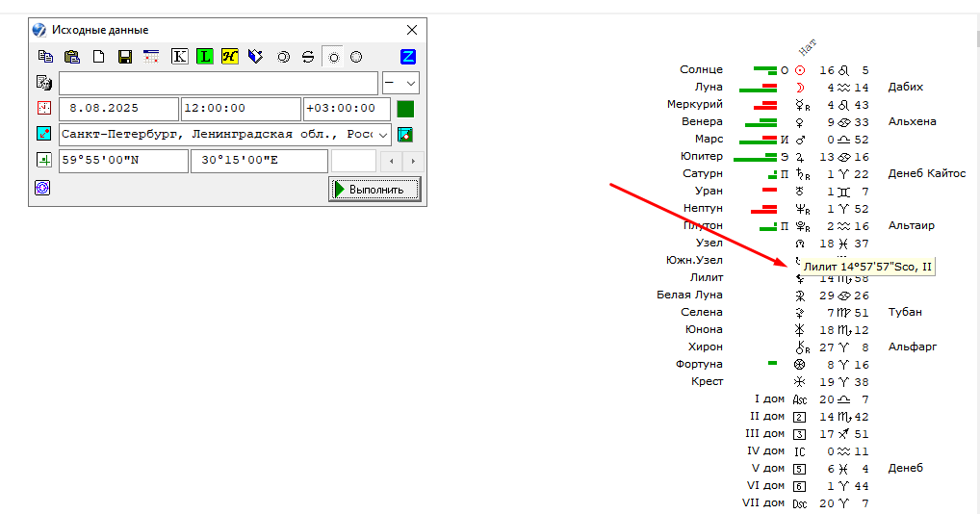The image size is (980, 514).
Task: Select the Юпитер row label
Action: click(x=702, y=156)
